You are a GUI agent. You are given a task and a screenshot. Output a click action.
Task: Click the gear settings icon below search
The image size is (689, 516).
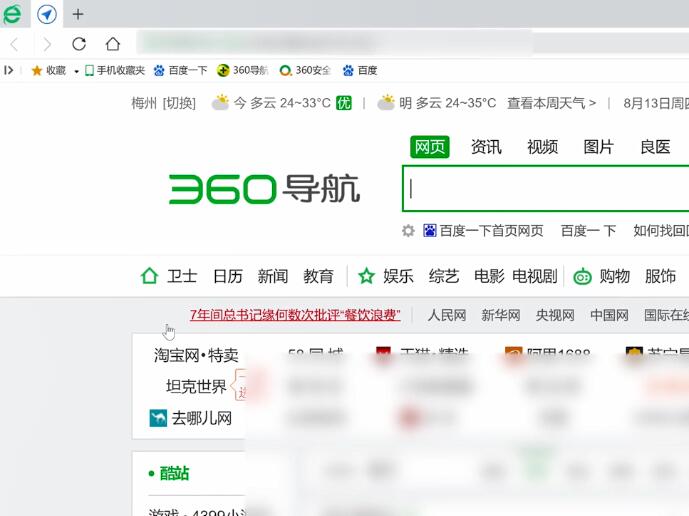click(408, 231)
